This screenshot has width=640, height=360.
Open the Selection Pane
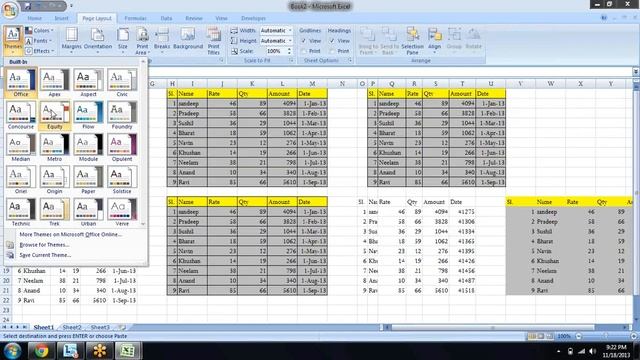pyautogui.click(x=413, y=40)
